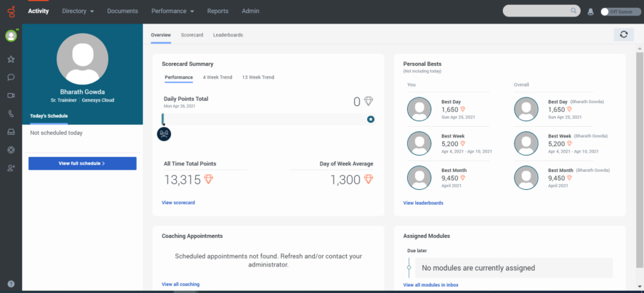This screenshot has height=293, width=644.
Task: Click the search magnifier icon
Action: click(x=573, y=11)
